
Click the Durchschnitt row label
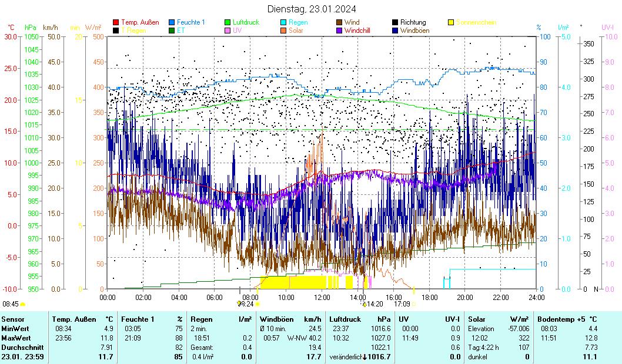click(x=22, y=348)
